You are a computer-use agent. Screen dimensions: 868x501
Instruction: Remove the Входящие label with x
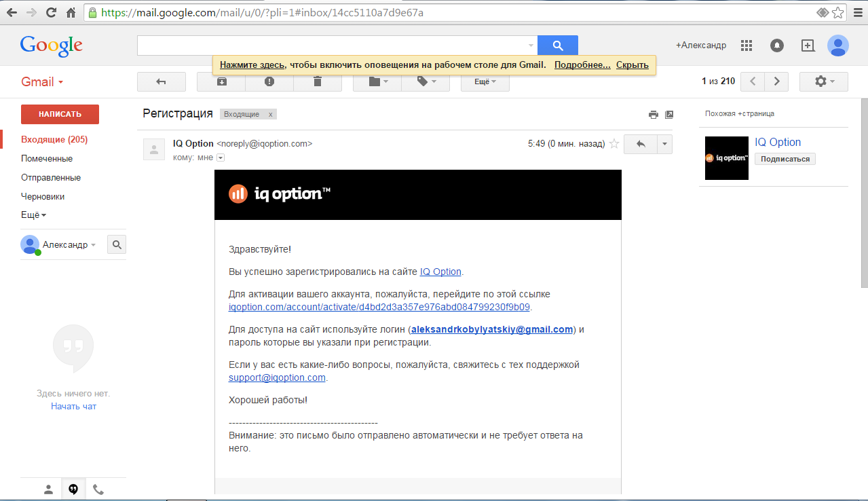click(271, 114)
